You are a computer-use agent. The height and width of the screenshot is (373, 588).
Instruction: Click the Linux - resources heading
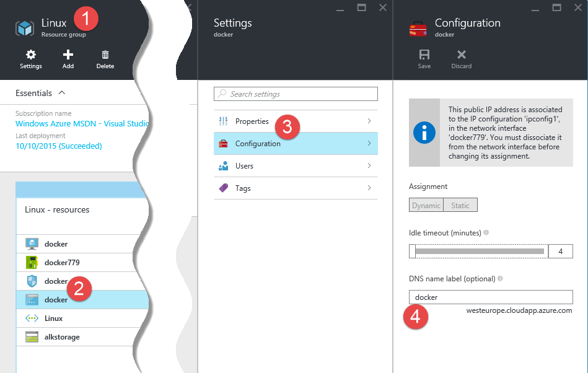(57, 209)
